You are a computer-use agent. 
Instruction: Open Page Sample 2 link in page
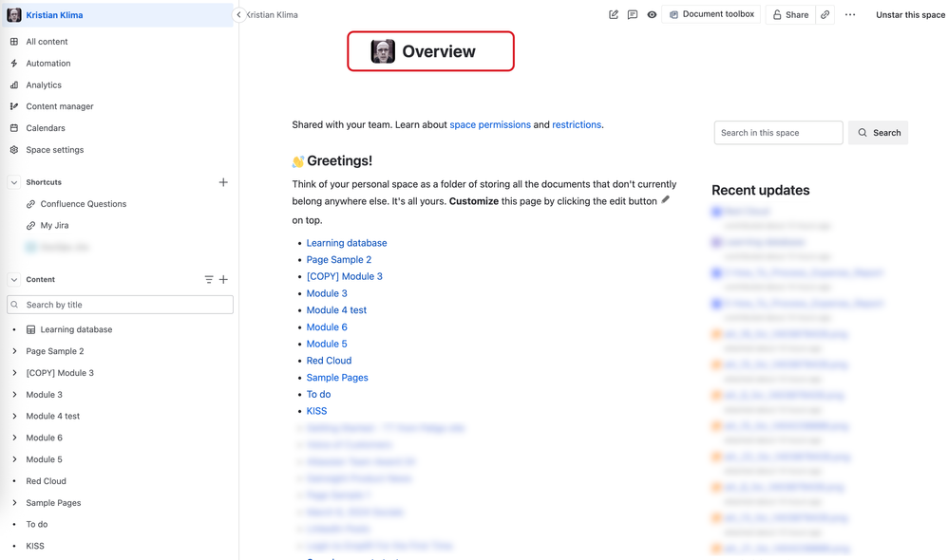338,260
